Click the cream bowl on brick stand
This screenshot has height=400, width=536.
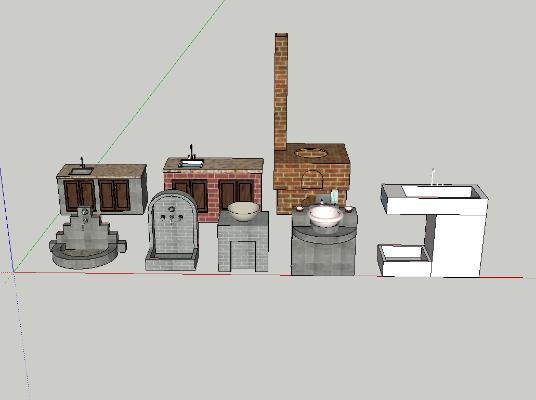(x=243, y=211)
